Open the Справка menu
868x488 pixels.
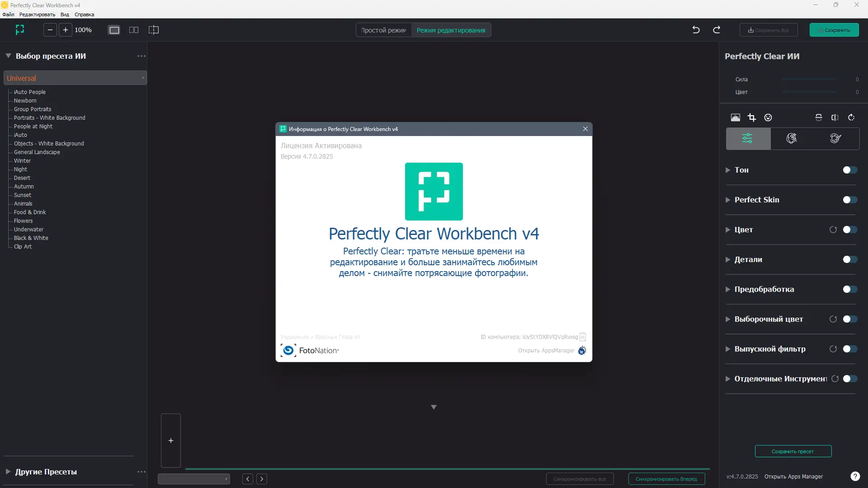tap(84, 14)
